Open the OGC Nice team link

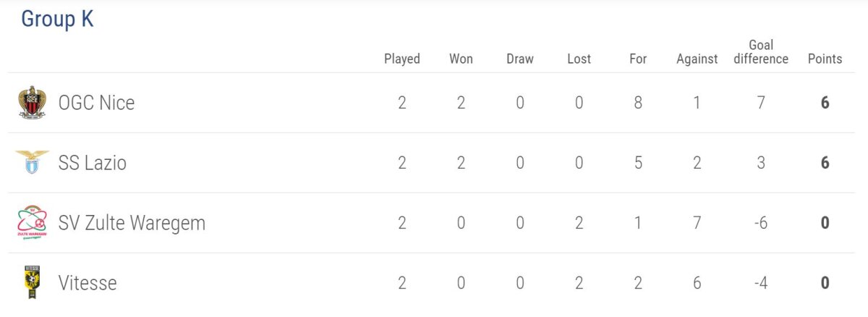(x=96, y=103)
